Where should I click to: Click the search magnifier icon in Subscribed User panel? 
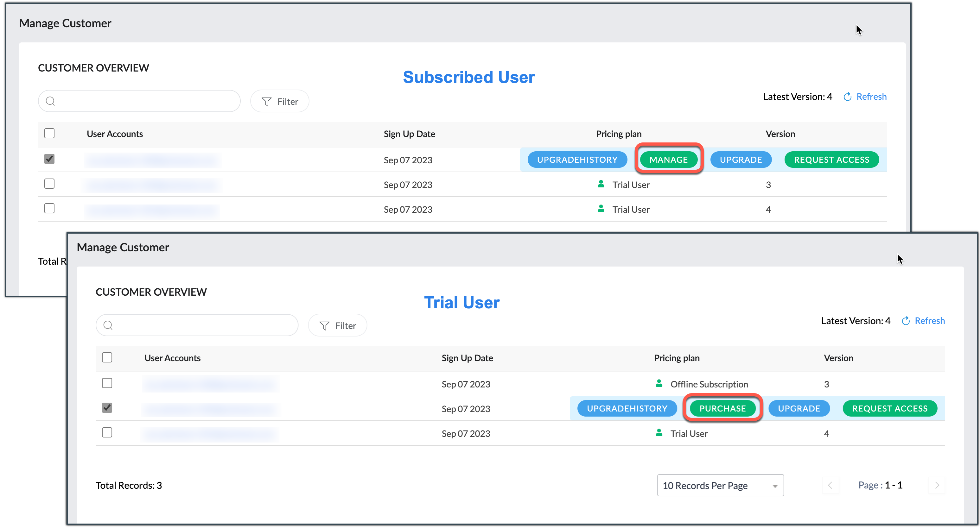(x=50, y=101)
